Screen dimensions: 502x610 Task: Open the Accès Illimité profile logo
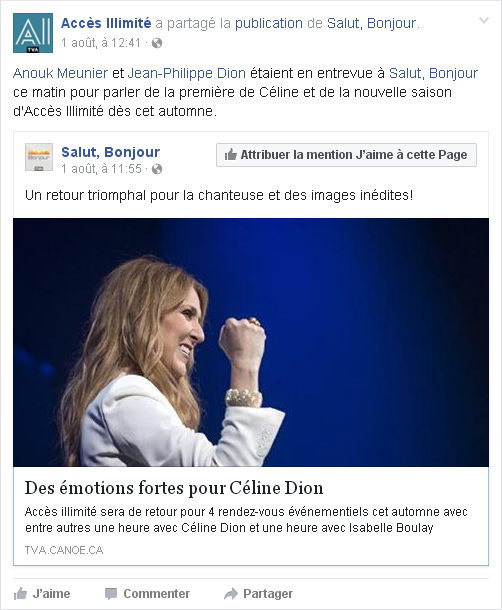pos(33,33)
